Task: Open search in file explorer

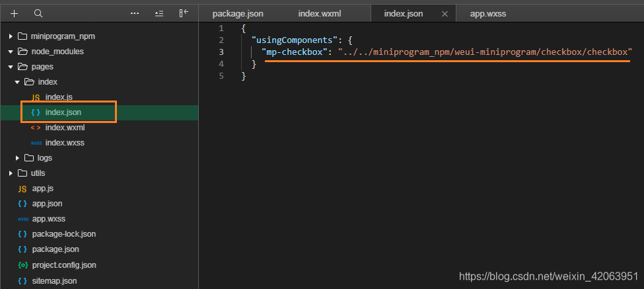Action: pos(38,14)
